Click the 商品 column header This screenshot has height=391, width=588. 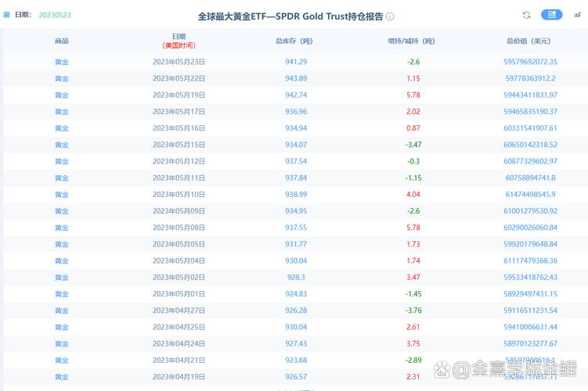[x=62, y=41]
